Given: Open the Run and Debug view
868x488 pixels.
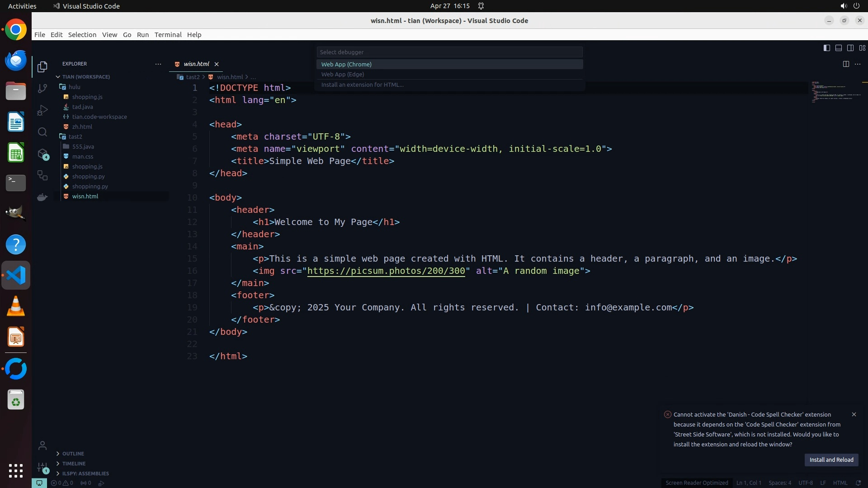Looking at the screenshot, I should coord(42,110).
